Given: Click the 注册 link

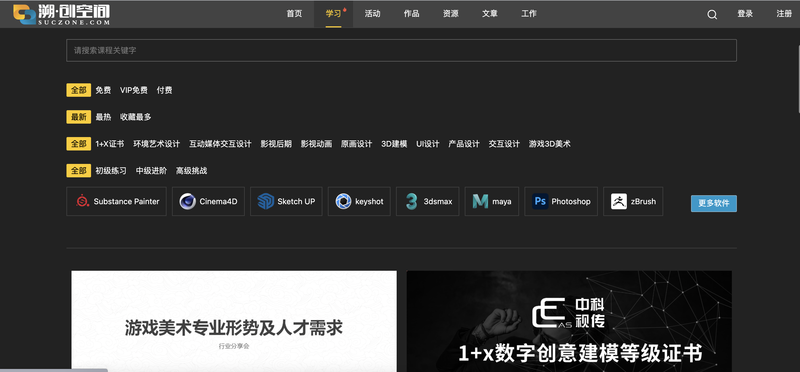Looking at the screenshot, I should pyautogui.click(x=784, y=14).
